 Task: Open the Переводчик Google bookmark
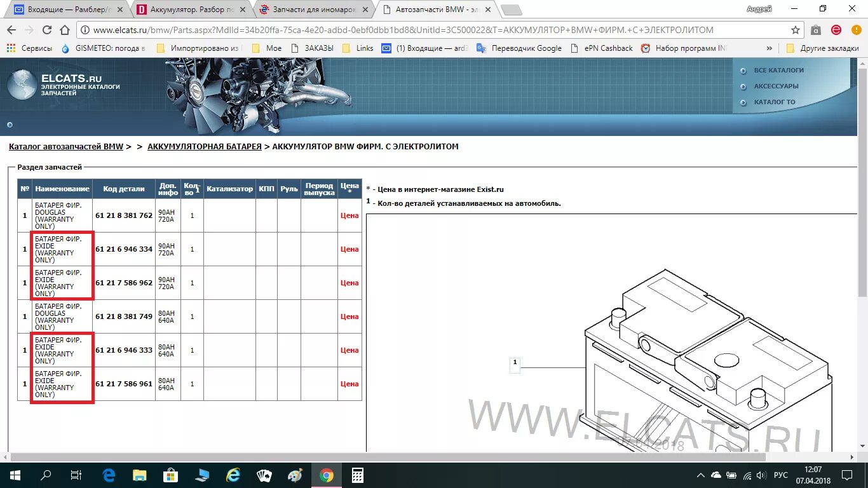(519, 48)
